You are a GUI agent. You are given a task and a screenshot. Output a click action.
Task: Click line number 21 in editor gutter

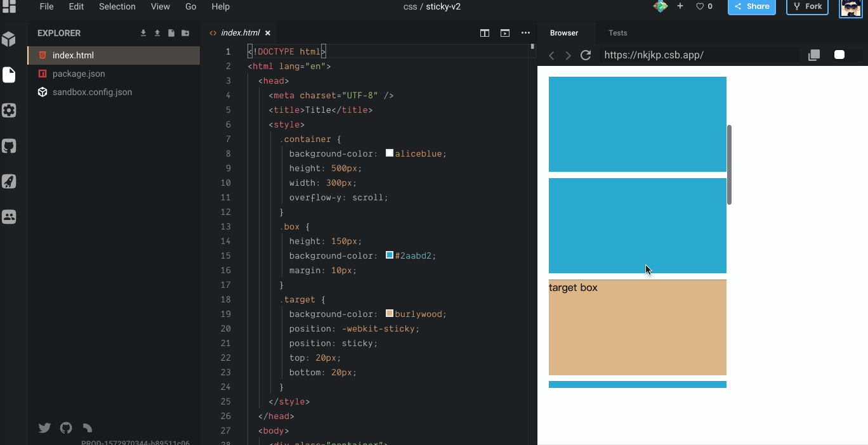pyautogui.click(x=227, y=343)
